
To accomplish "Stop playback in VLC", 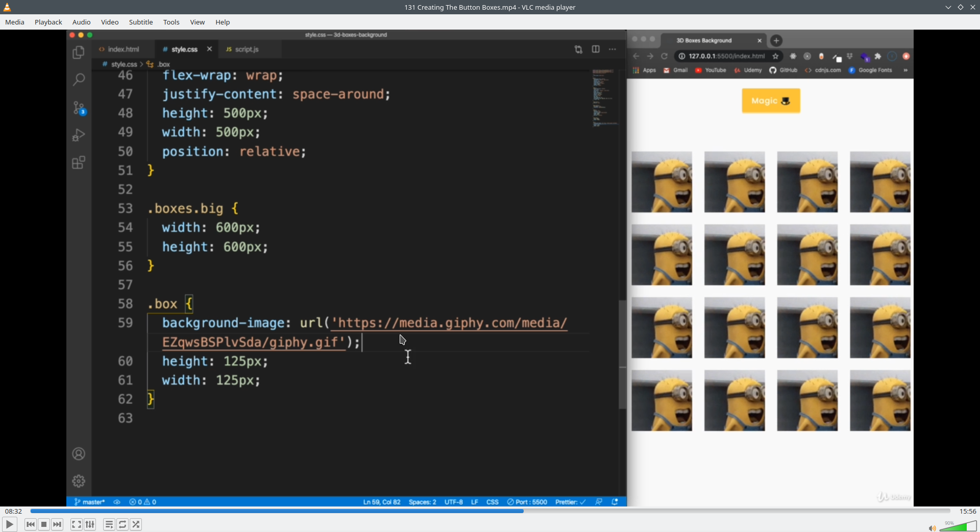I will pos(44,524).
